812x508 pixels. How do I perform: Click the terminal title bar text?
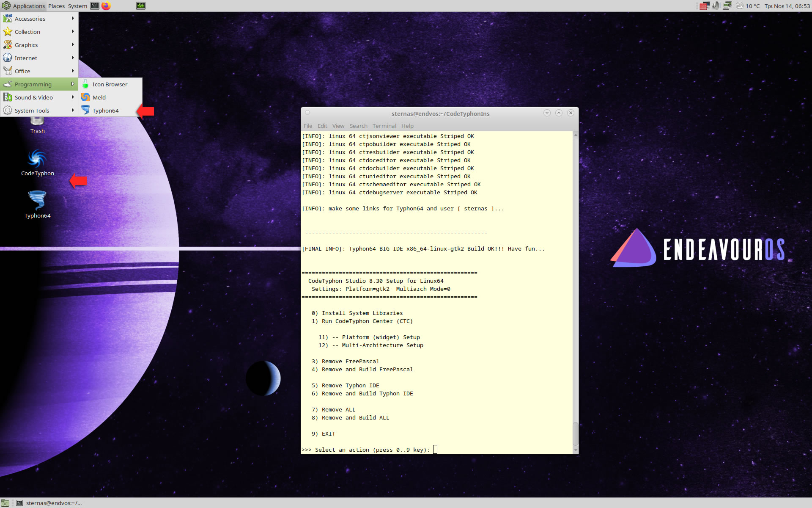click(440, 113)
